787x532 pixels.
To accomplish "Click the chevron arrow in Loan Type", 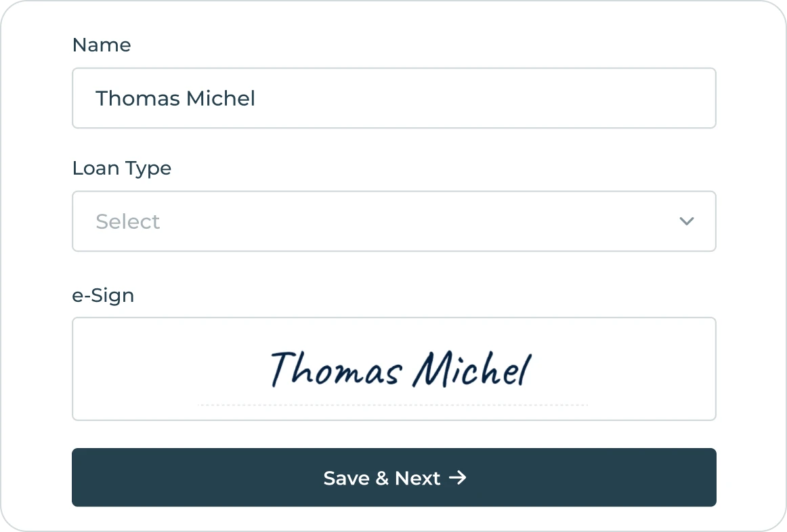I will (x=687, y=221).
